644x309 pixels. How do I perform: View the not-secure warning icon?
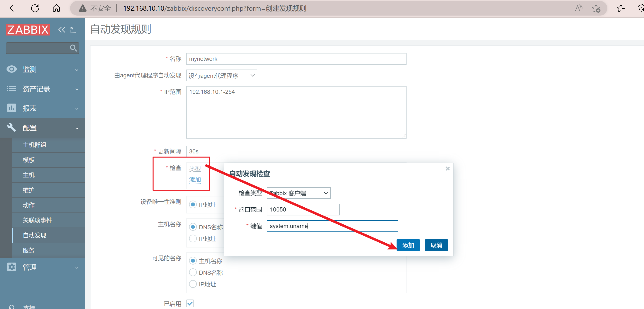click(x=82, y=9)
